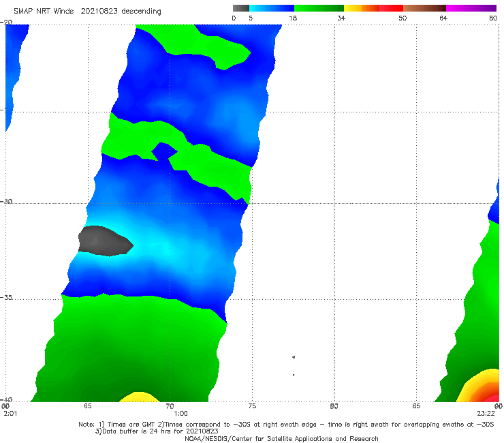Click the longitude axis label '65'

[x=88, y=406]
